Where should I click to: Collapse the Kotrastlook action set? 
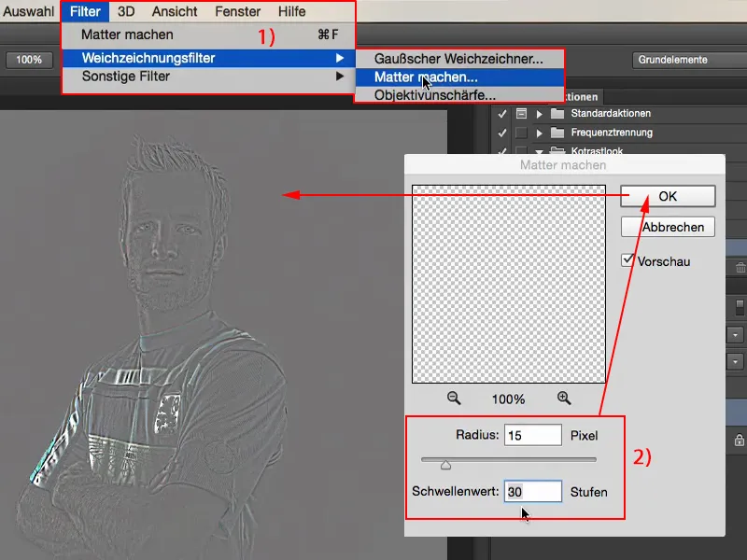point(540,151)
